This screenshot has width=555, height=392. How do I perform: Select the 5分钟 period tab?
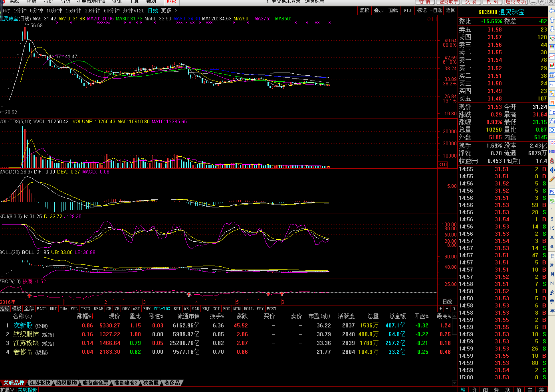(36, 10)
